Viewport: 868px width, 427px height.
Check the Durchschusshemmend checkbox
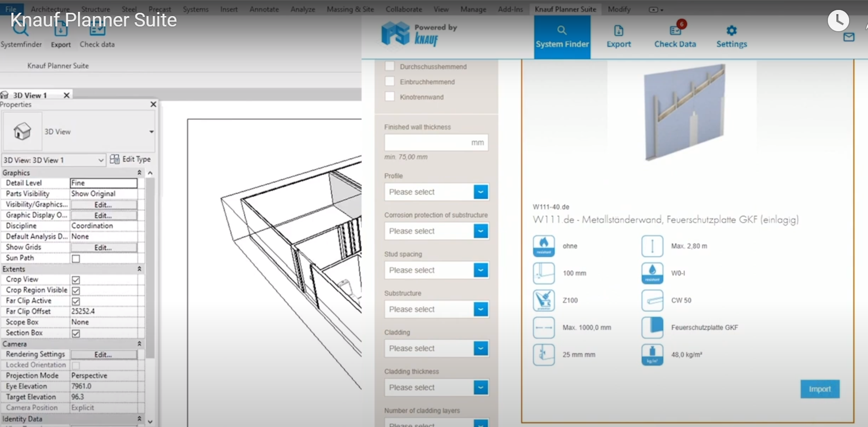(389, 66)
